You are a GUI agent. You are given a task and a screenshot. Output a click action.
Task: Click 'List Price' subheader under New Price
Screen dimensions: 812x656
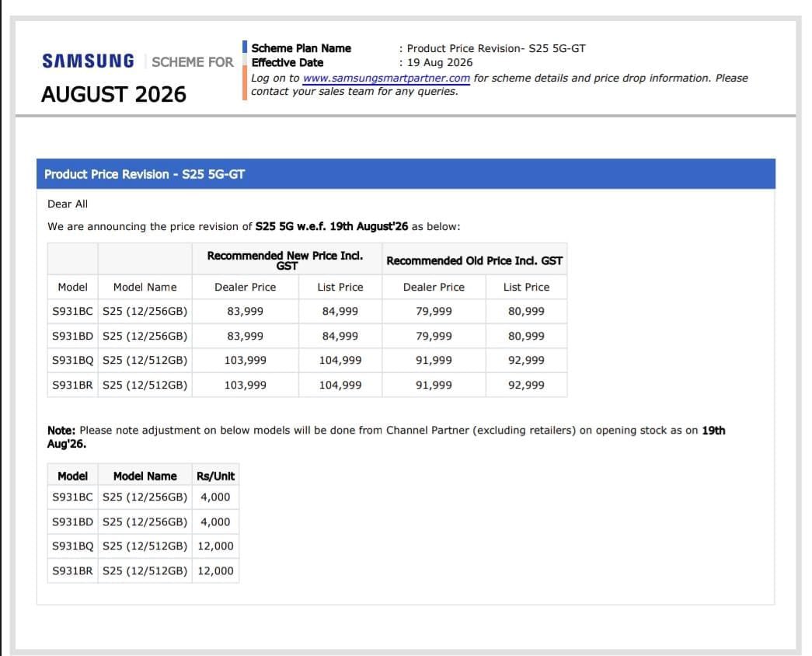(340, 287)
